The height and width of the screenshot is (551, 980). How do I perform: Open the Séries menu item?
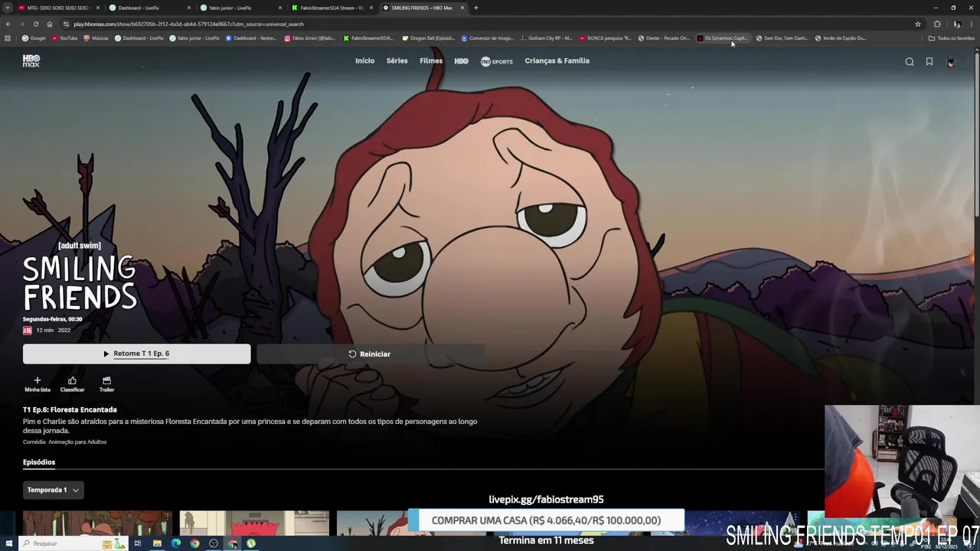coord(397,60)
